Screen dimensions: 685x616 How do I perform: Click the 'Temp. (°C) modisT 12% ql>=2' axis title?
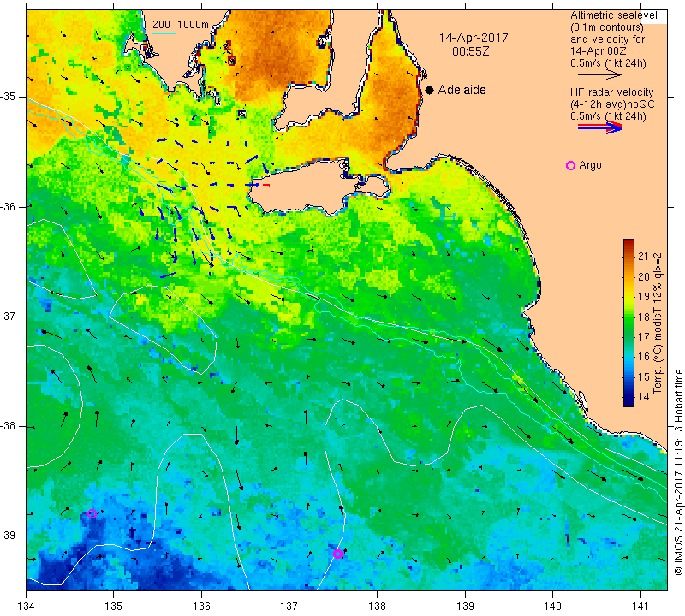[x=657, y=323]
